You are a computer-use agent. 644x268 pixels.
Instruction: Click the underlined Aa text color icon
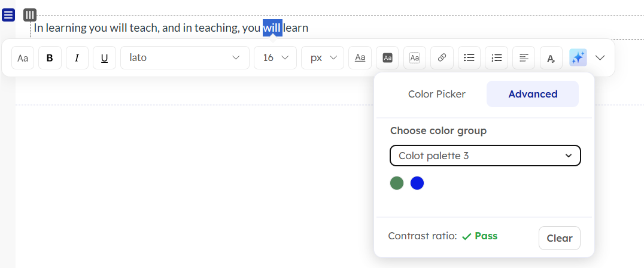[x=360, y=58]
